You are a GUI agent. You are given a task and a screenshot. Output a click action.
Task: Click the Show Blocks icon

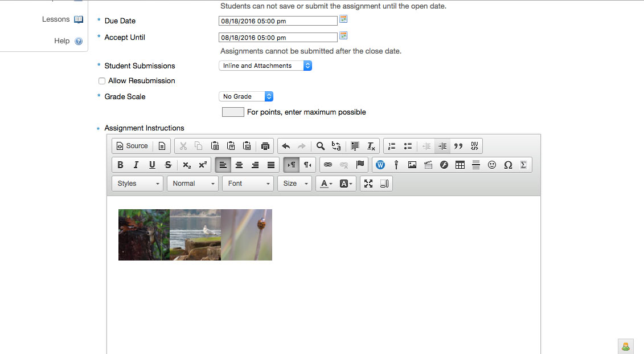click(384, 184)
